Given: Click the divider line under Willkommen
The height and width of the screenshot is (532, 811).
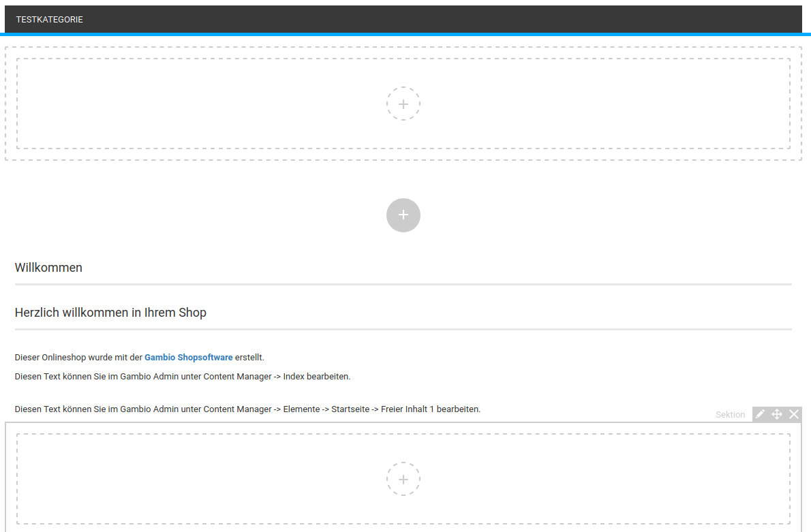Looking at the screenshot, I should [x=403, y=284].
